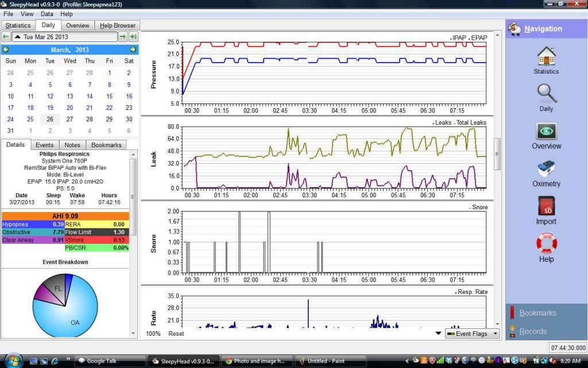
Task: Select March 22 in the calendar
Action: (x=109, y=108)
